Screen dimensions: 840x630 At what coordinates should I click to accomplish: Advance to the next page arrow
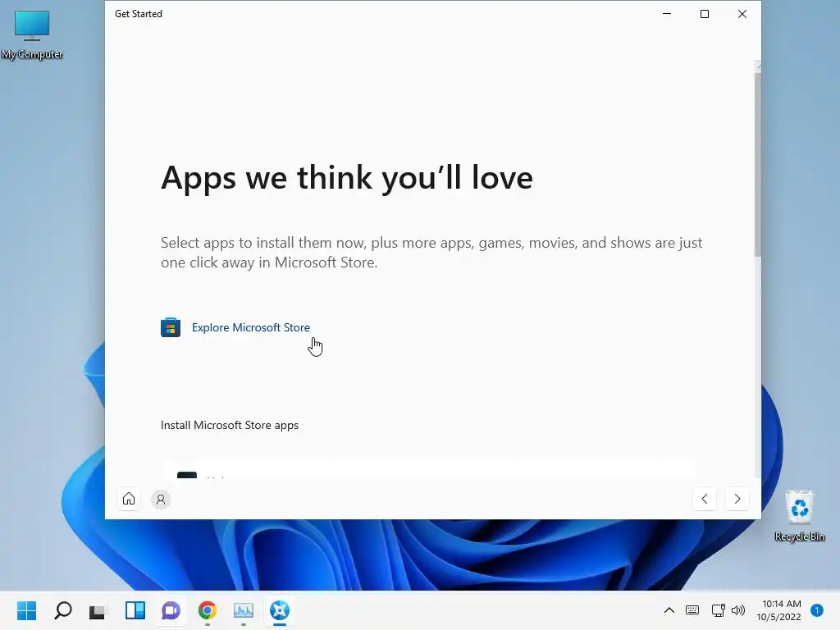point(737,499)
